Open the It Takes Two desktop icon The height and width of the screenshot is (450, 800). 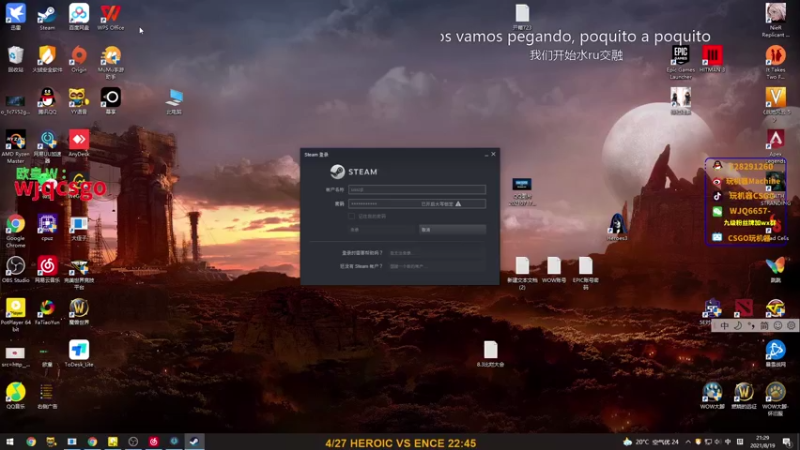tap(776, 62)
